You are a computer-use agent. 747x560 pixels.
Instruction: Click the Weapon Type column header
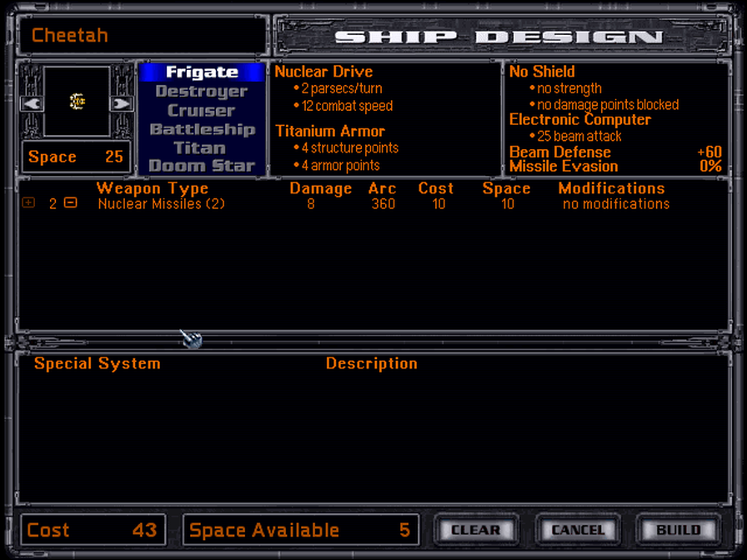tap(153, 188)
